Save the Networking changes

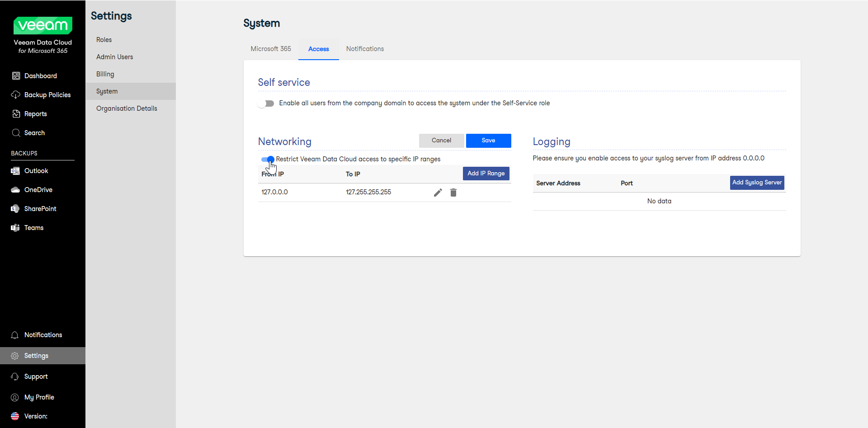point(489,141)
